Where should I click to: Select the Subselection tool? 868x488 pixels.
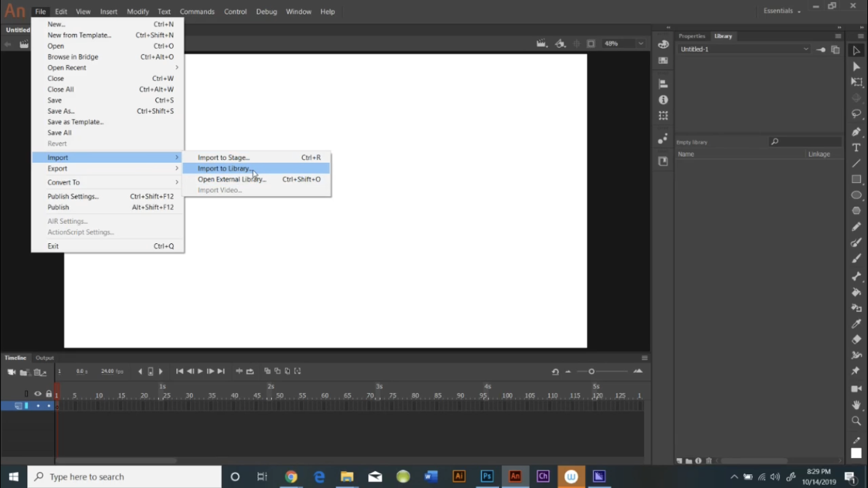pos(856,66)
